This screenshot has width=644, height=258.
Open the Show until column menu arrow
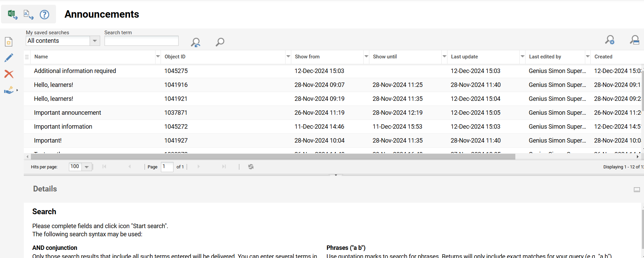tap(444, 57)
